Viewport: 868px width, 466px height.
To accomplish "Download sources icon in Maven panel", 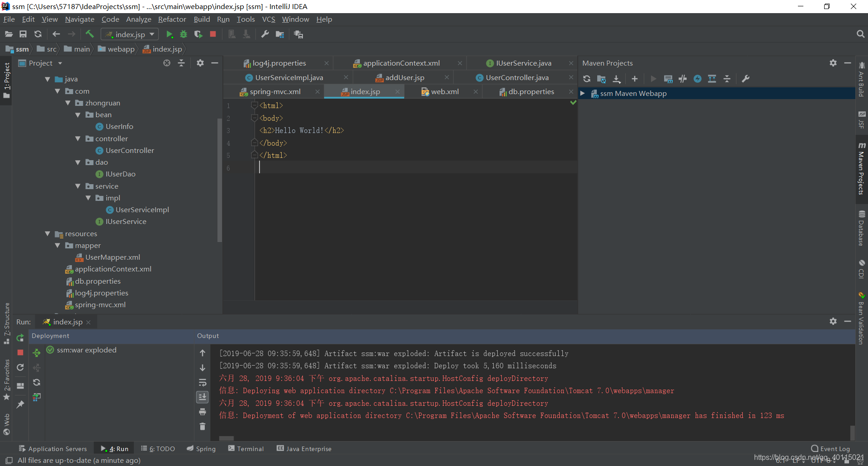I will click(617, 79).
